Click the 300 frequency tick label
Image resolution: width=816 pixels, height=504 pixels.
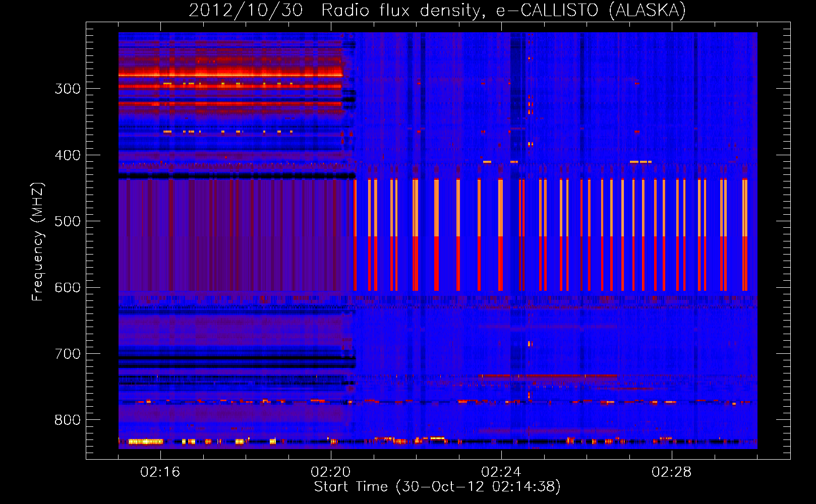coord(68,89)
